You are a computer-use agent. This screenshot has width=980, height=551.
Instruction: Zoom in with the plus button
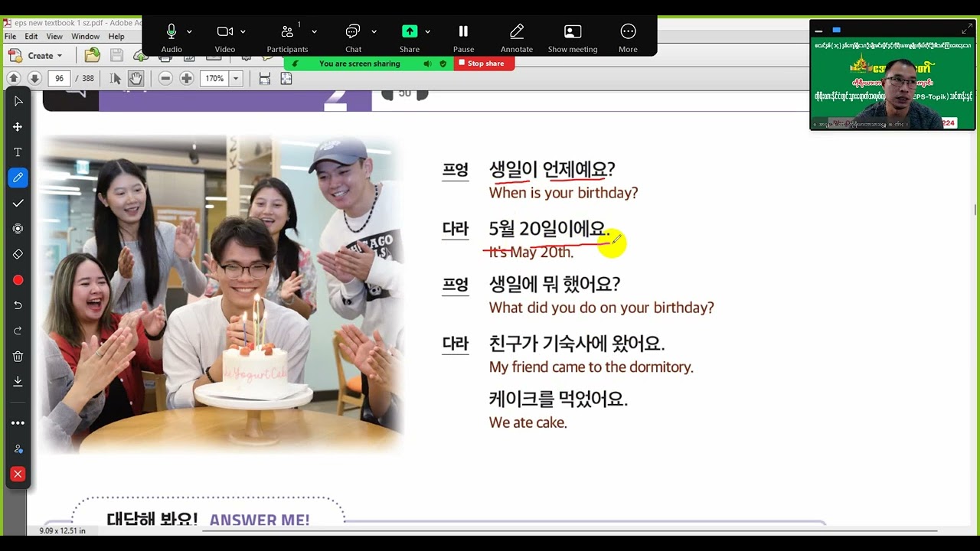point(186,78)
